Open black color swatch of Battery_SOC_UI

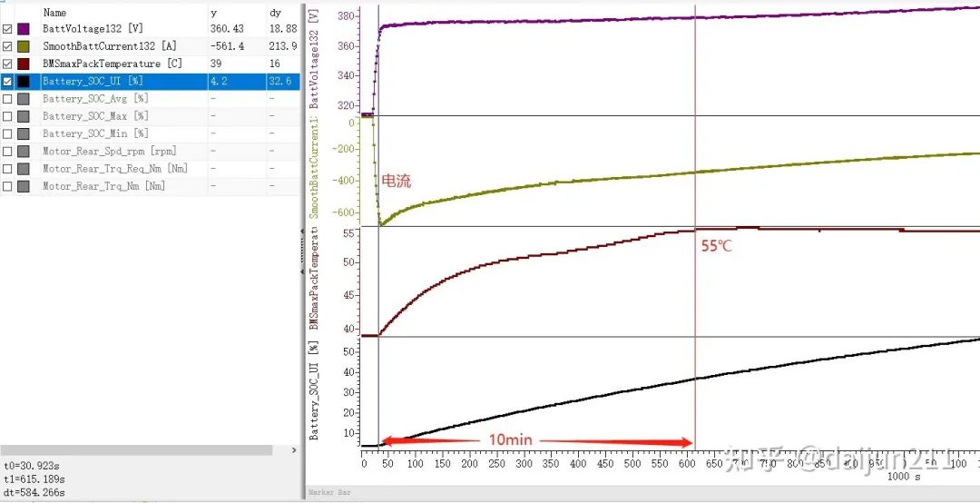point(23,82)
